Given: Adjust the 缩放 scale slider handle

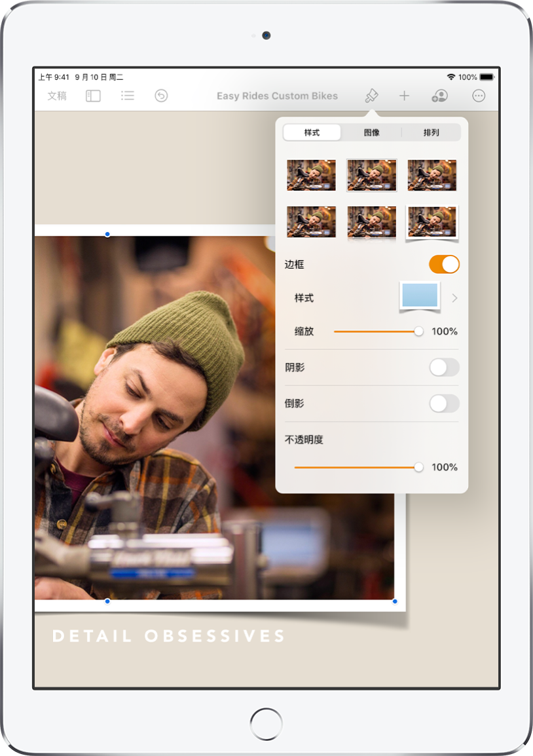Looking at the screenshot, I should pyautogui.click(x=419, y=331).
